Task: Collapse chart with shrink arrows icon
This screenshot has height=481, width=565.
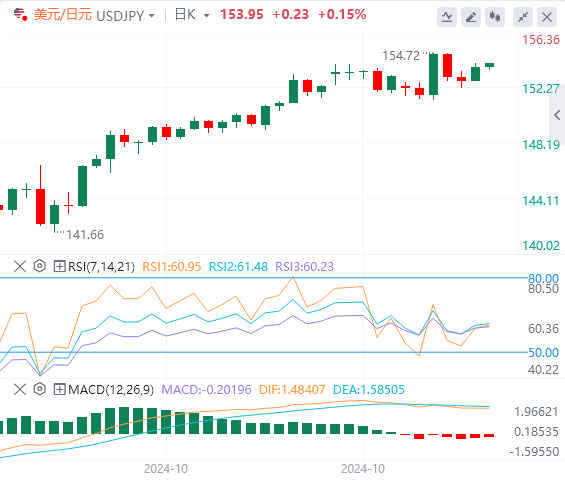Action: [x=523, y=17]
